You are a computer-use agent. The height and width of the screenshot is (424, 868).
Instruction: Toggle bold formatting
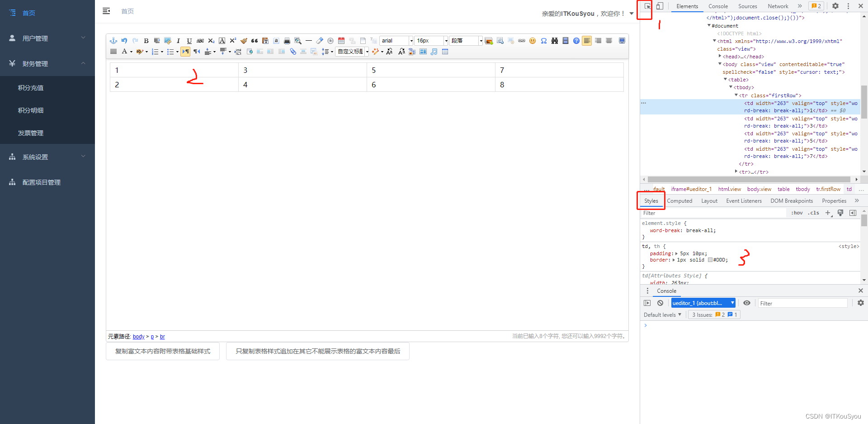[x=146, y=41]
